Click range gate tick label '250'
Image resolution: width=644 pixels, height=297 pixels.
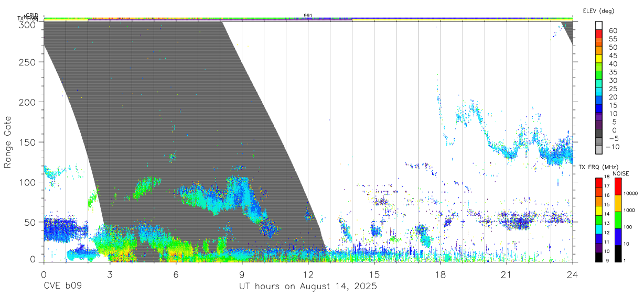tap(26, 62)
